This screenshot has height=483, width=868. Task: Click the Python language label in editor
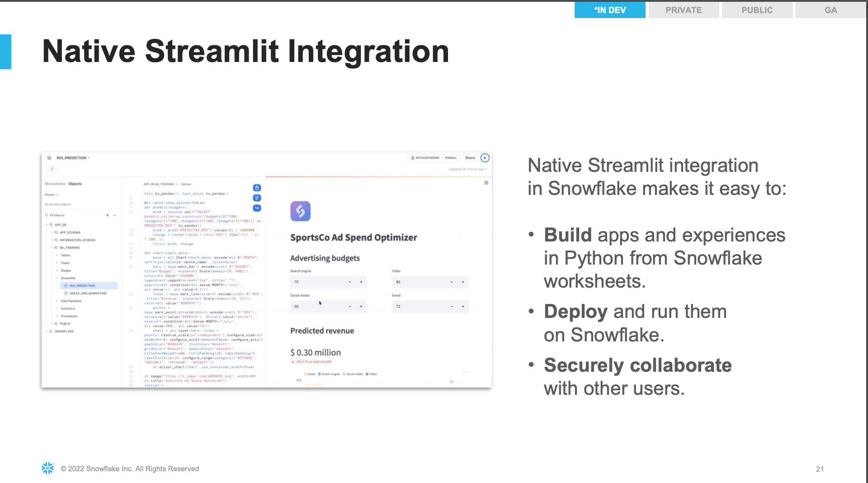tap(186, 184)
